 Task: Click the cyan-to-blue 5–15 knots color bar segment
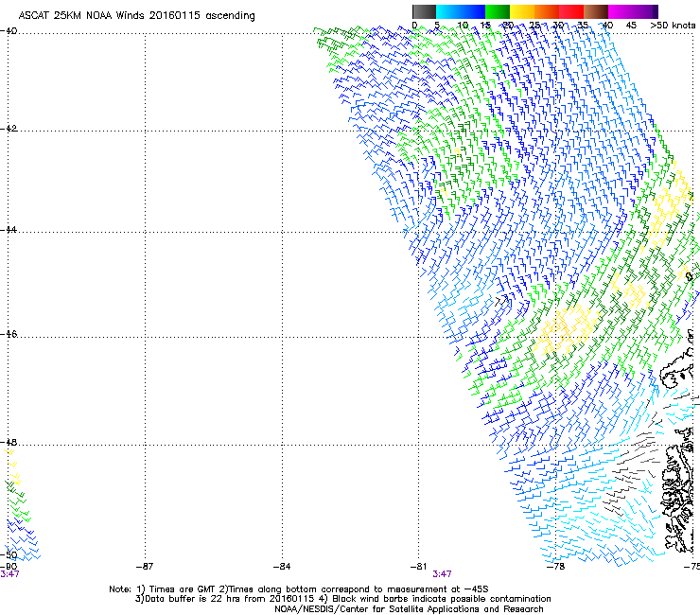click(461, 11)
